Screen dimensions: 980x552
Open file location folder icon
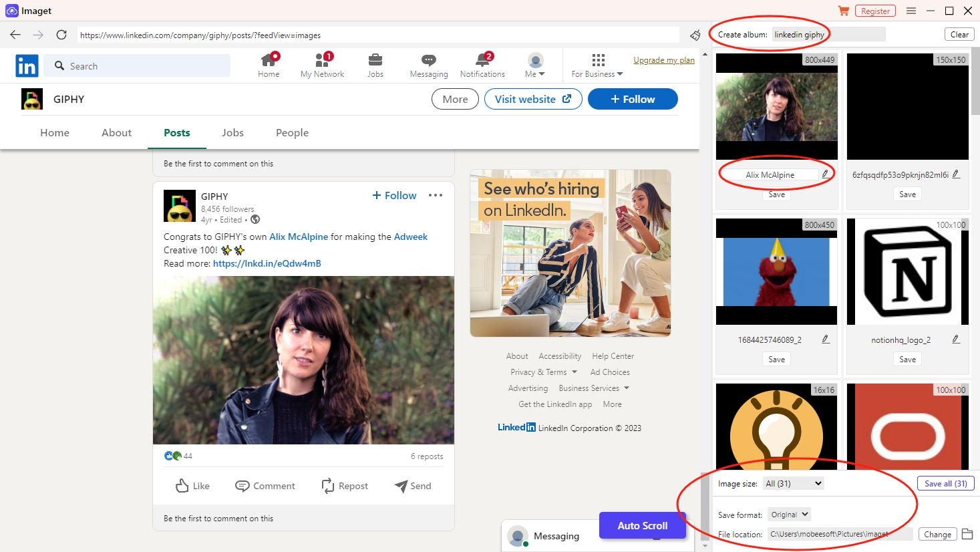click(x=967, y=534)
